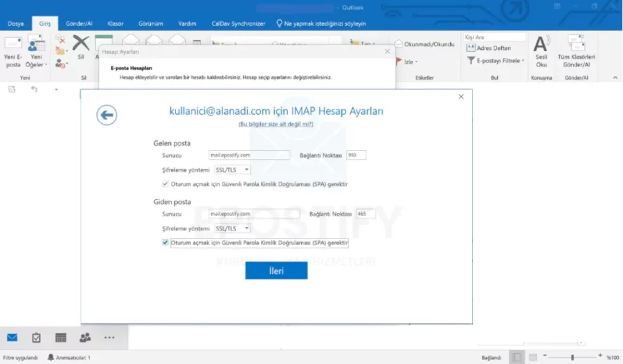Click the Anımsatıcılar reminder bell
Image resolution: width=623 pixels, height=364 pixels.
[x=51, y=357]
